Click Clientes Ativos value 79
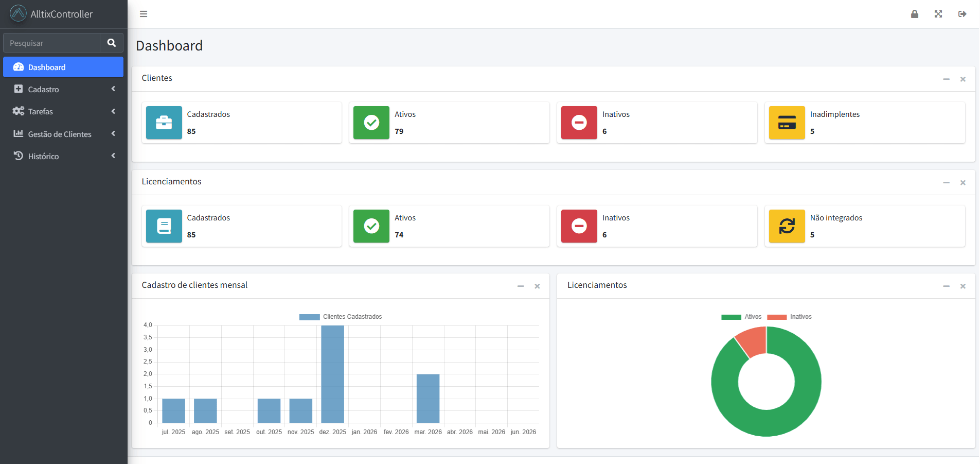This screenshot has width=980, height=464. [x=399, y=131]
